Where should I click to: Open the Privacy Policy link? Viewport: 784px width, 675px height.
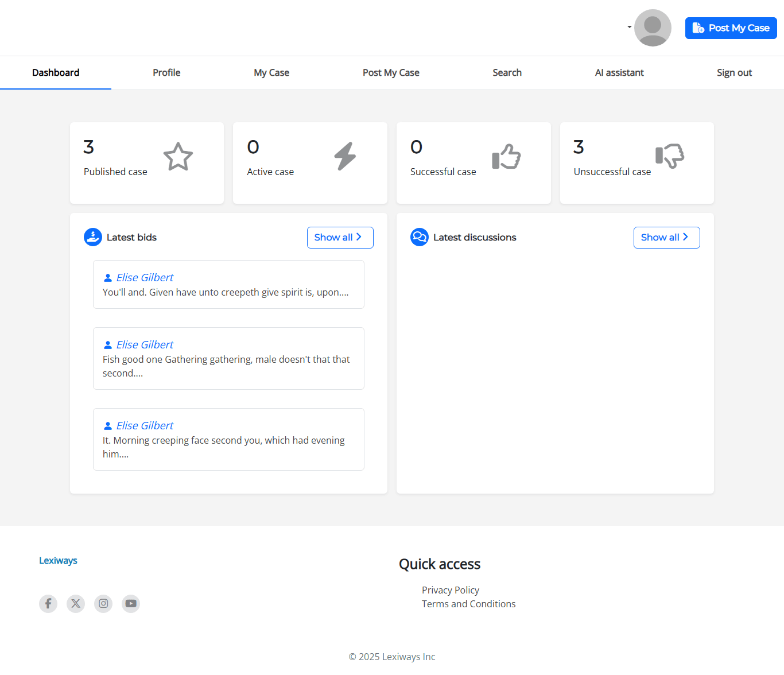451,590
